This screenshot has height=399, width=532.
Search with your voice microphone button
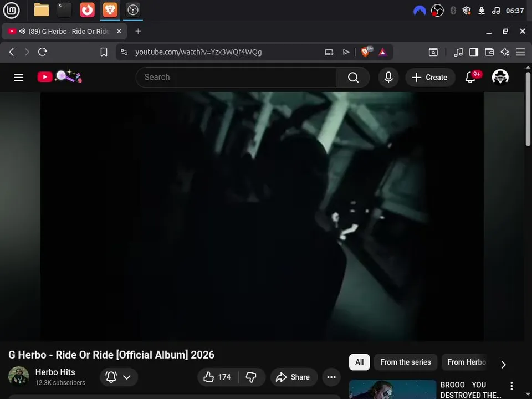(x=388, y=78)
